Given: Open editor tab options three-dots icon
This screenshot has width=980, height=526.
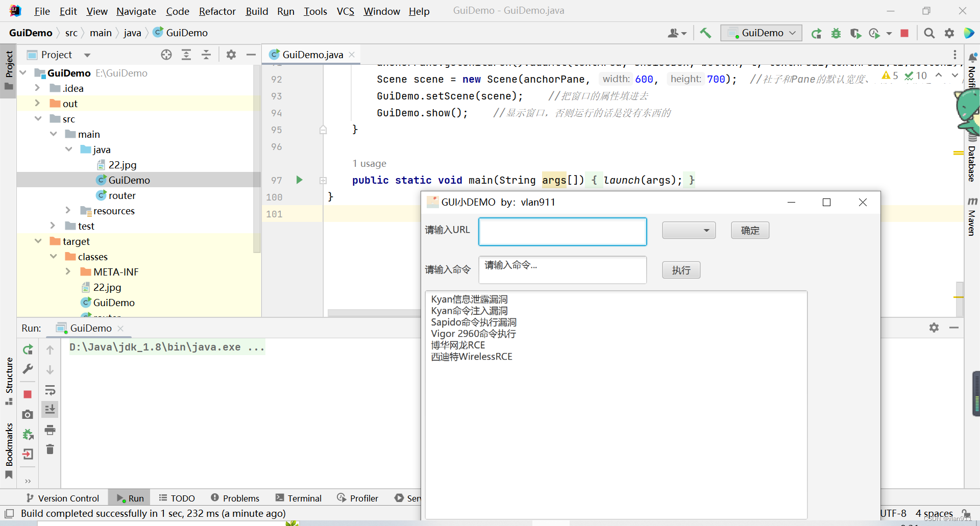Looking at the screenshot, I should [x=954, y=55].
